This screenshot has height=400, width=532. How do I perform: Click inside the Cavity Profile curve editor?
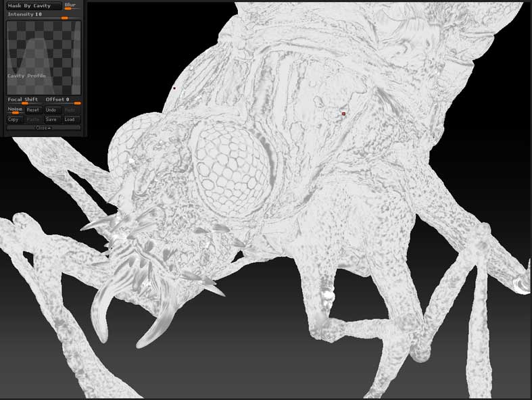(43, 57)
